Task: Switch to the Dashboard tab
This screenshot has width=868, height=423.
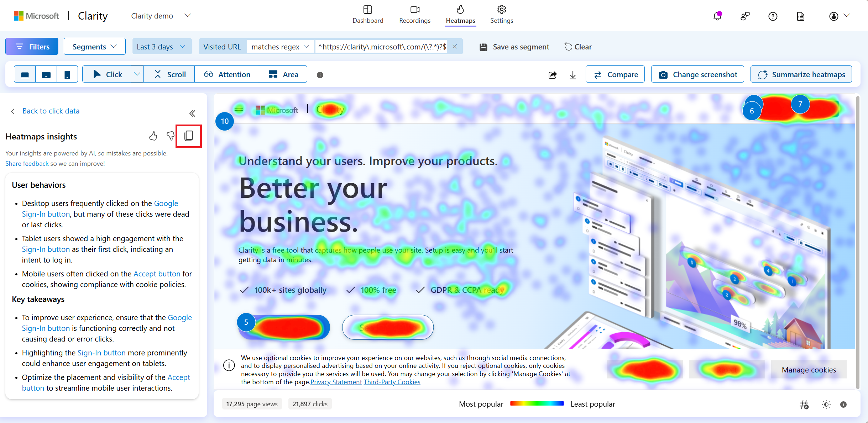Action: pyautogui.click(x=367, y=16)
